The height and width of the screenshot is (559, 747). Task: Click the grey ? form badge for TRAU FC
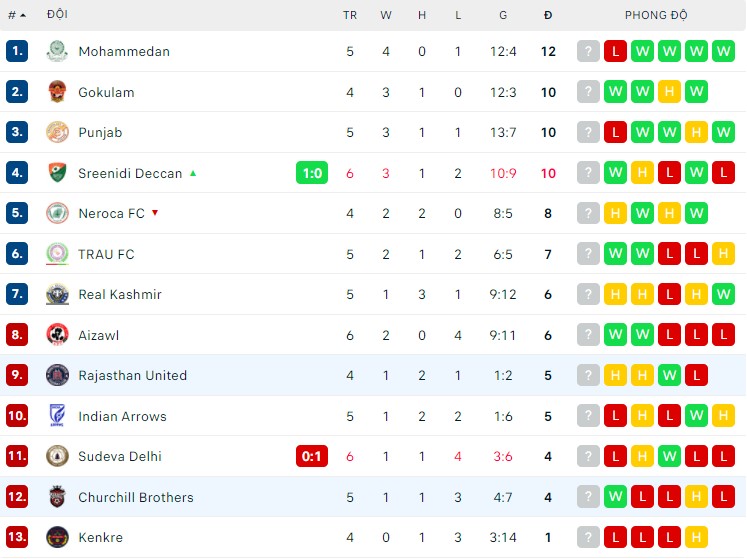(589, 254)
